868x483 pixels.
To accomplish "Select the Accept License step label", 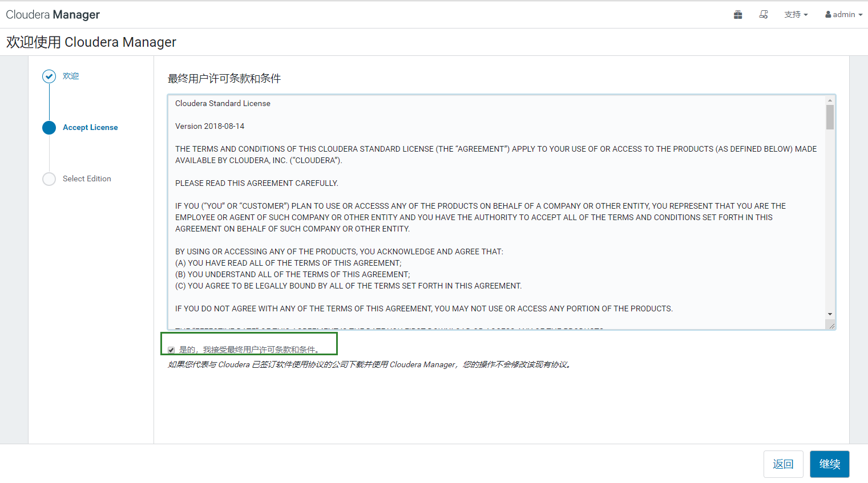I will point(90,127).
